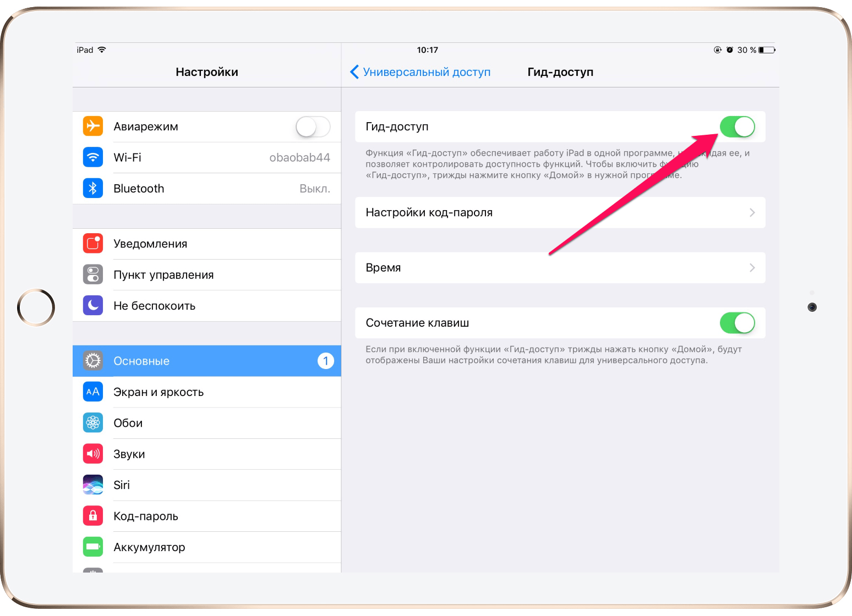Disable the Сочетание клавиш switch
The height and width of the screenshot is (616, 852).
coord(738,323)
